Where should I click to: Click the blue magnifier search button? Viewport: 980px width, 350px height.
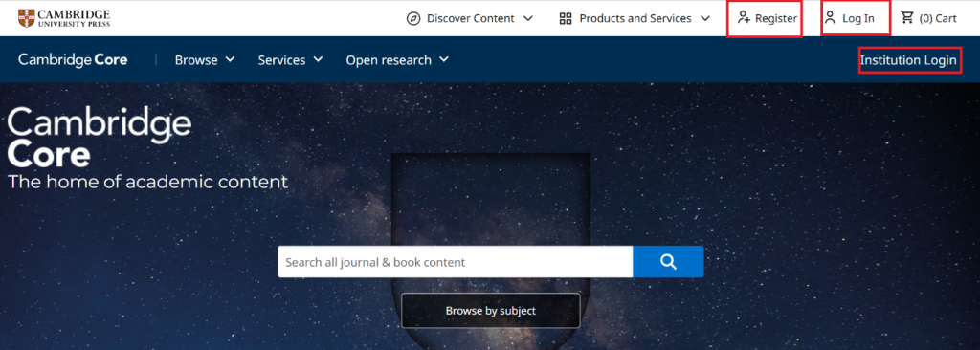click(x=668, y=261)
